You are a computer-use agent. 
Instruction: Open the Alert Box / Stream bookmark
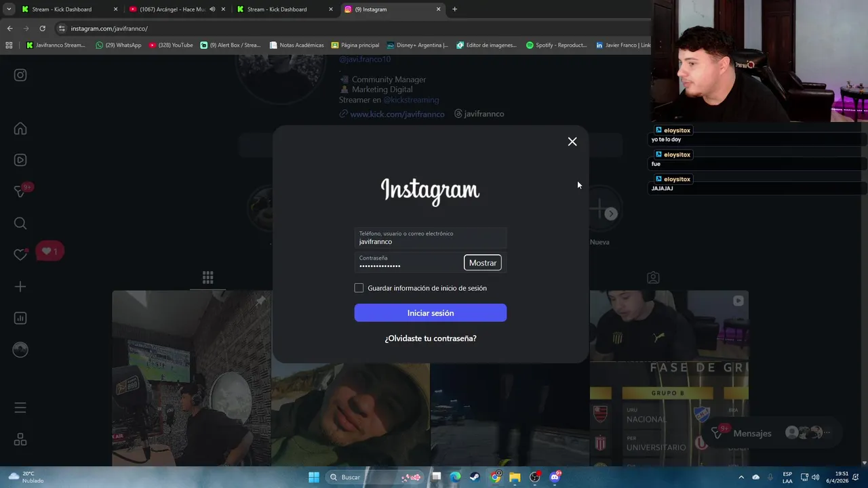click(x=231, y=45)
